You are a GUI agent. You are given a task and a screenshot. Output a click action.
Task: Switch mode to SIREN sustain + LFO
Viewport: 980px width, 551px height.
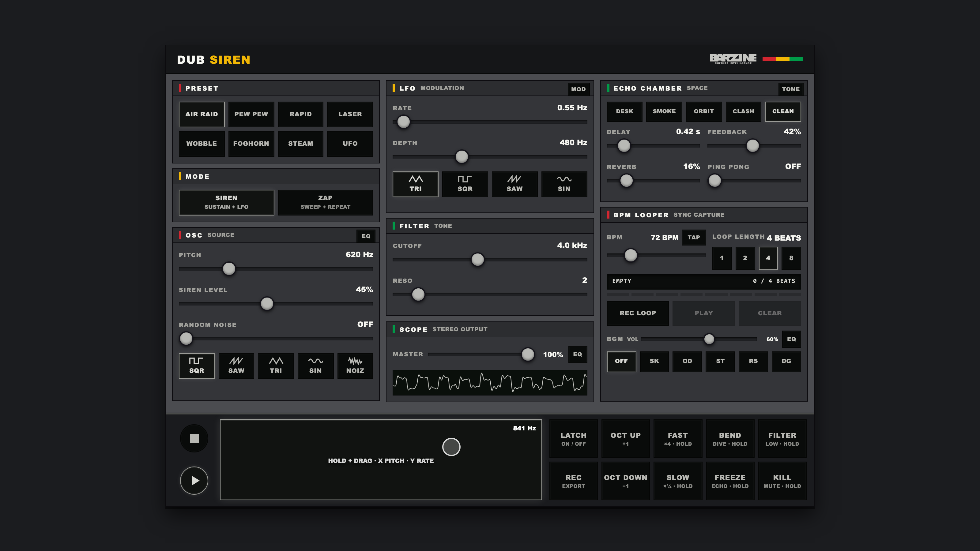pos(226,202)
